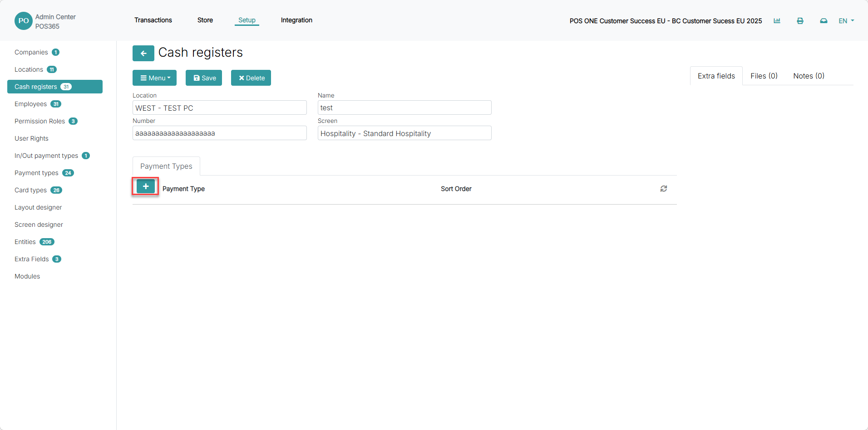
Task: Open Screen designer in the sidebar
Action: click(55, 225)
